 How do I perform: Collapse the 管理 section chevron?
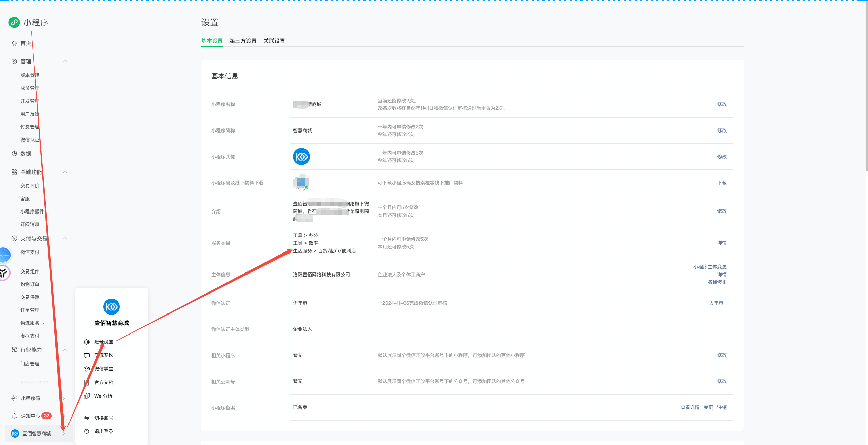point(65,61)
